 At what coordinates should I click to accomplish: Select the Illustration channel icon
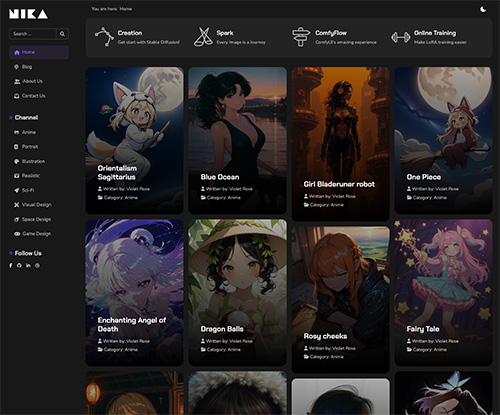point(16,161)
